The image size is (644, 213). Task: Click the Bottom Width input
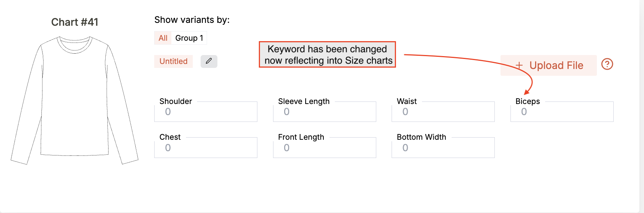click(x=443, y=148)
